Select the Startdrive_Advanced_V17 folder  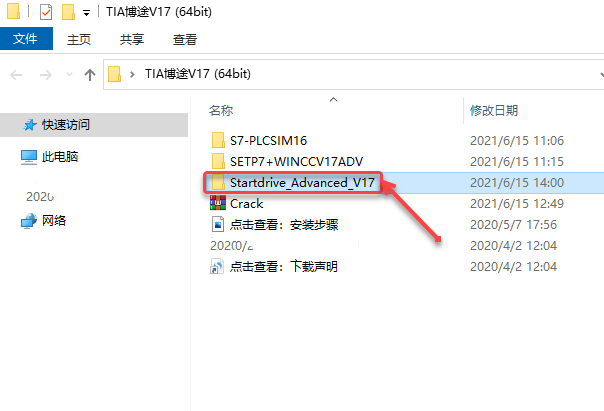[x=302, y=183]
